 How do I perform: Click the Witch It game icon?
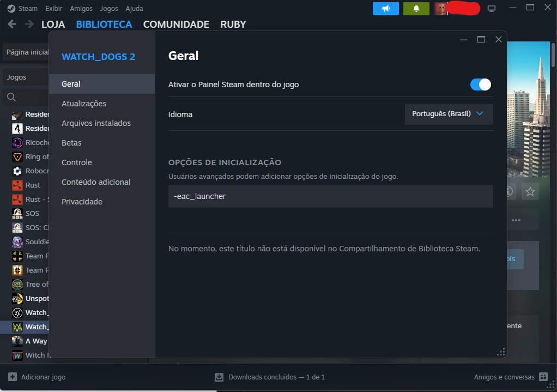17,355
